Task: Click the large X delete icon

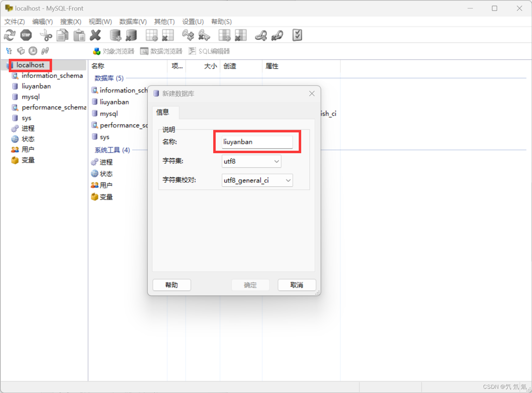Action: pos(95,35)
